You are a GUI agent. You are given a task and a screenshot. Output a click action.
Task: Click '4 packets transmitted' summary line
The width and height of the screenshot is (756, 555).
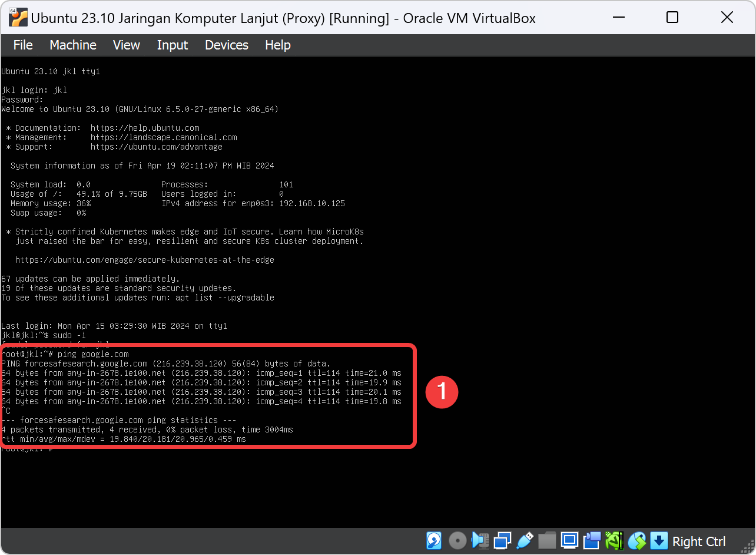point(147,430)
